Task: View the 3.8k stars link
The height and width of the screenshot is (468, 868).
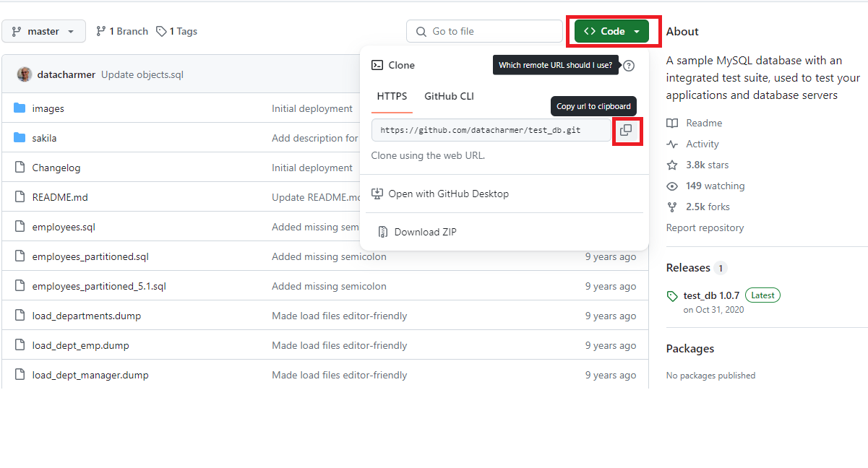Action: click(708, 165)
